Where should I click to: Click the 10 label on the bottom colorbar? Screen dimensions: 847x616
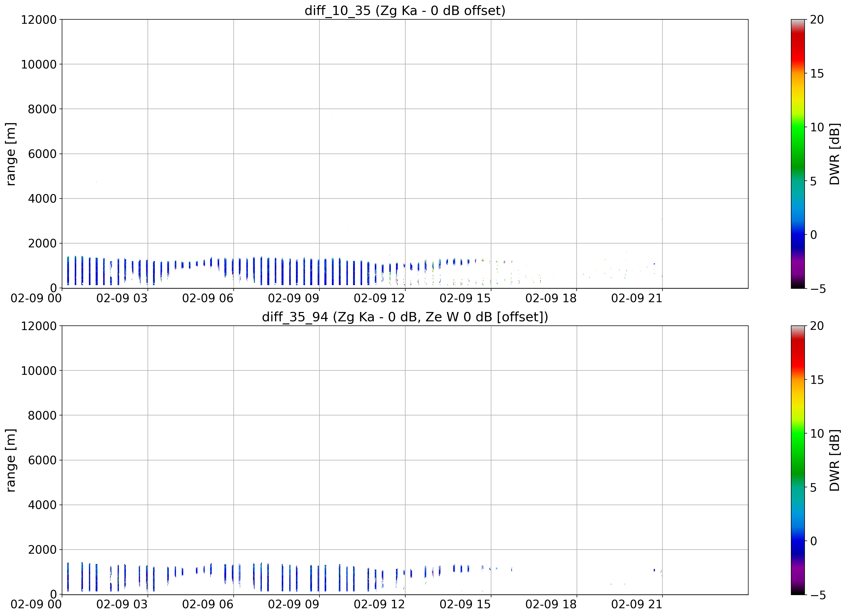click(817, 434)
